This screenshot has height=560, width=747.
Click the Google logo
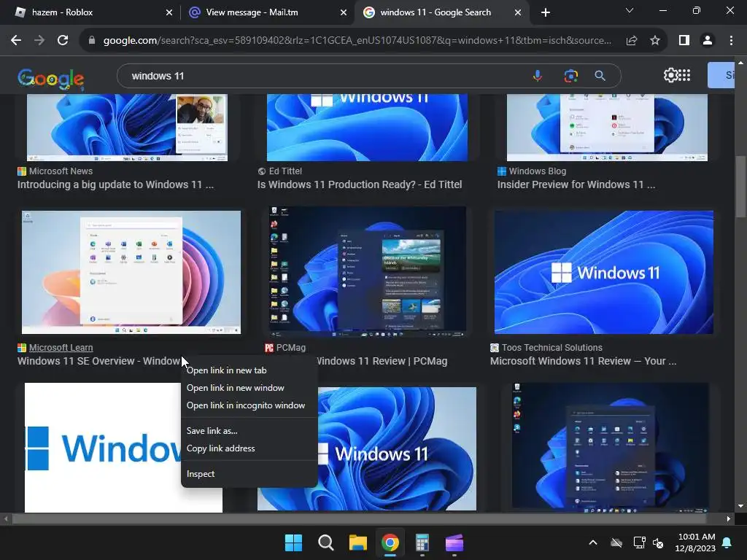pos(50,79)
